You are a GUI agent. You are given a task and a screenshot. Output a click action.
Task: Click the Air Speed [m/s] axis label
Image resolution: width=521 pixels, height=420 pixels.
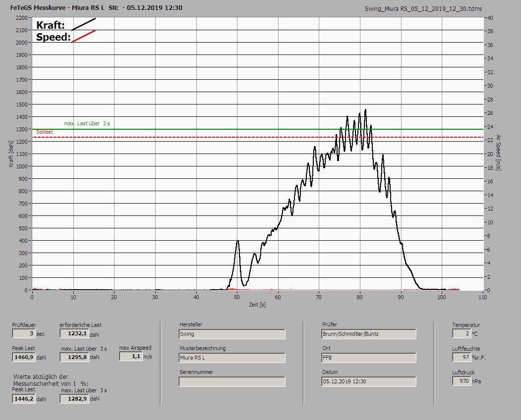(x=498, y=153)
